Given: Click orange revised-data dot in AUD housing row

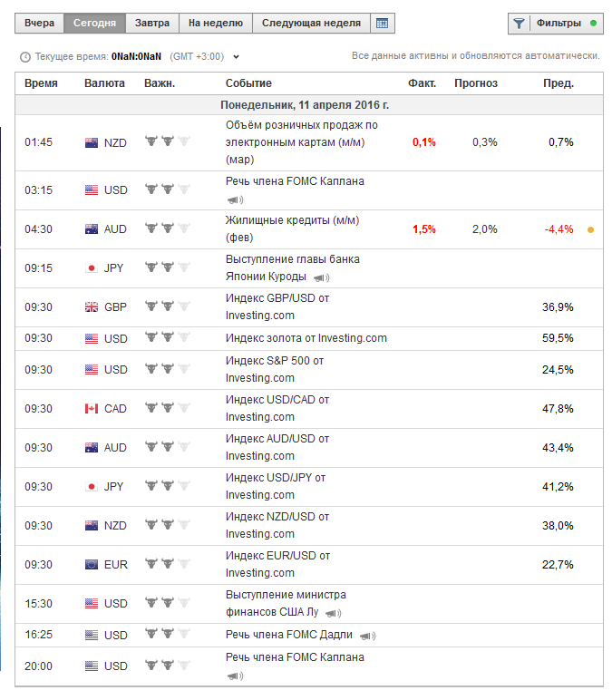Looking at the screenshot, I should [590, 230].
